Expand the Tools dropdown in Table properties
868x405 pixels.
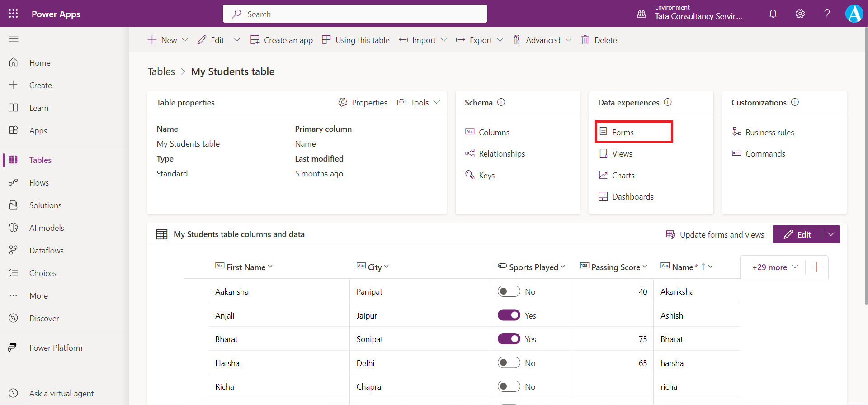(x=419, y=103)
